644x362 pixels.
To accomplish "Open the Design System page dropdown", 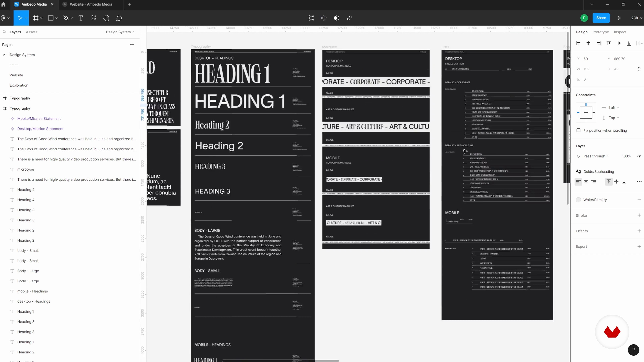I will point(120,32).
